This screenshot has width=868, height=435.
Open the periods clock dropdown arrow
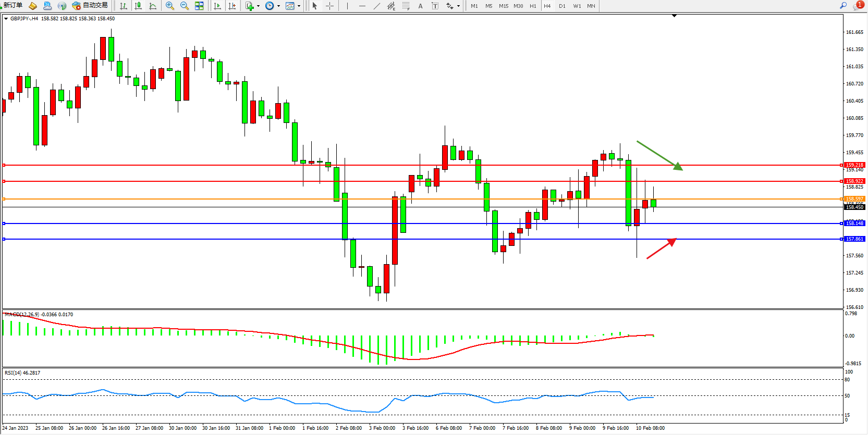pyautogui.click(x=278, y=6)
